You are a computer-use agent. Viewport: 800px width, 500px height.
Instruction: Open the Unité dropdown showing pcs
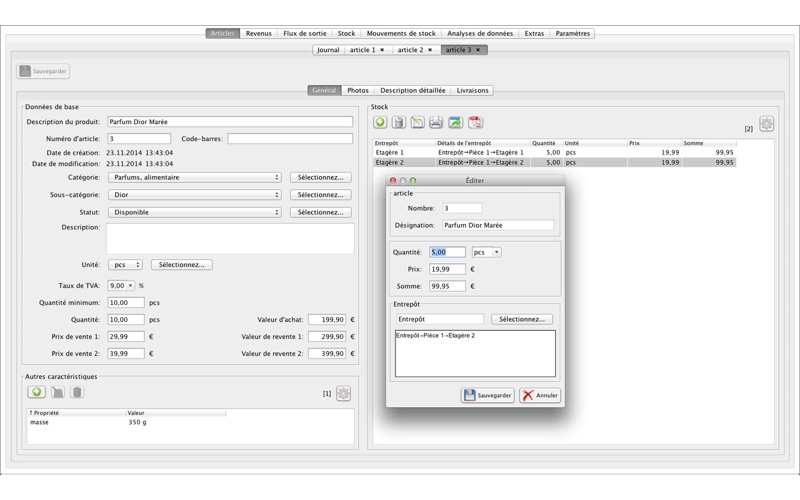tap(125, 265)
